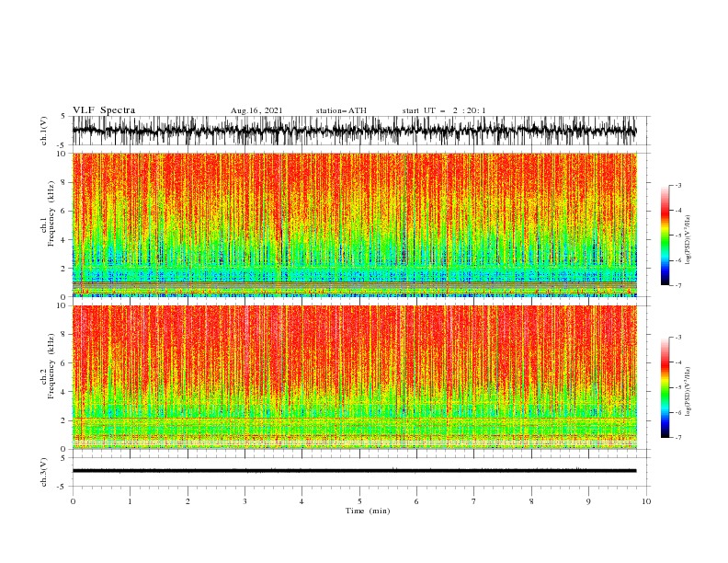Click time axis tick label '10'
Viewport: 728px width, 563px height.
point(646,501)
